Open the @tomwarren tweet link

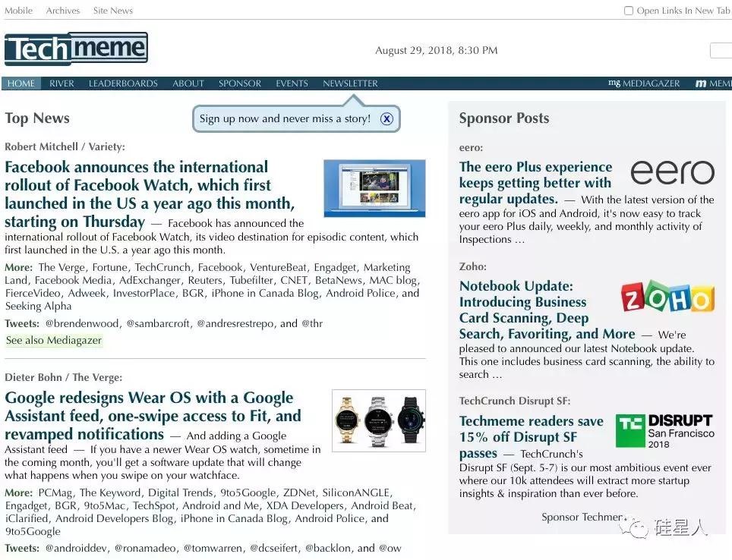click(x=213, y=549)
